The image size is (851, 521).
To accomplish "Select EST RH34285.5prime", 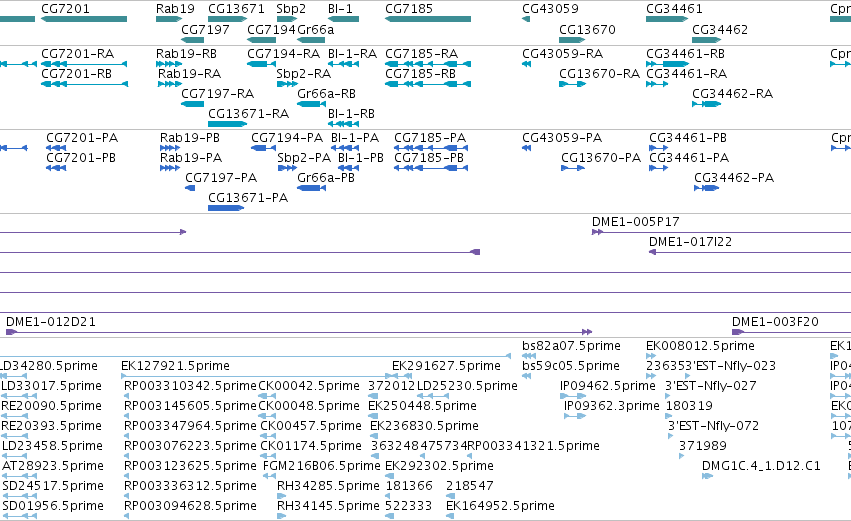I will click(x=281, y=497).
